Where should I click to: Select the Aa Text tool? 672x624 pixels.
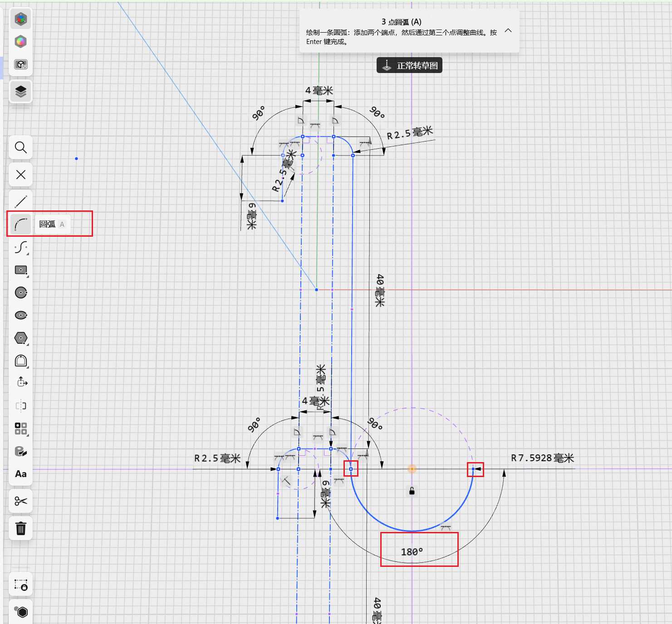(21, 474)
